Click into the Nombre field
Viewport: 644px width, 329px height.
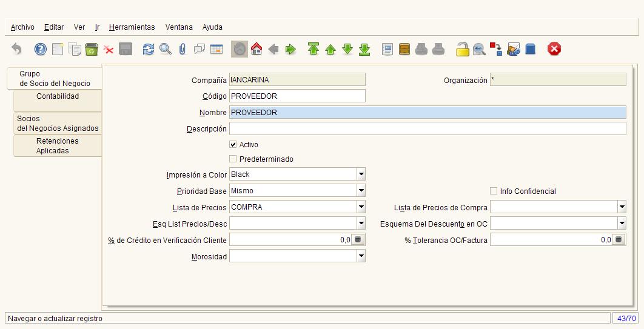coord(428,113)
